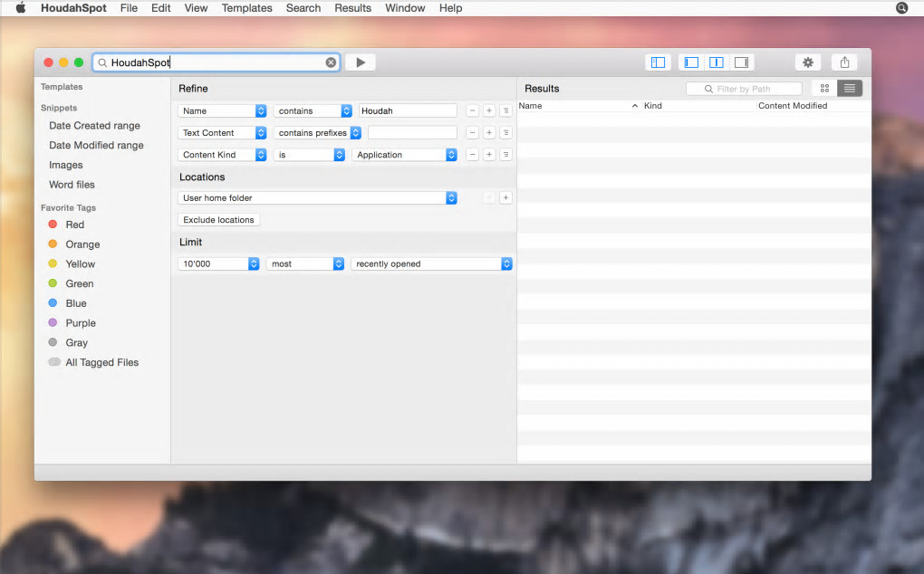Open the User home folder dropdown
Image resolution: width=924 pixels, height=574 pixels.
(318, 197)
